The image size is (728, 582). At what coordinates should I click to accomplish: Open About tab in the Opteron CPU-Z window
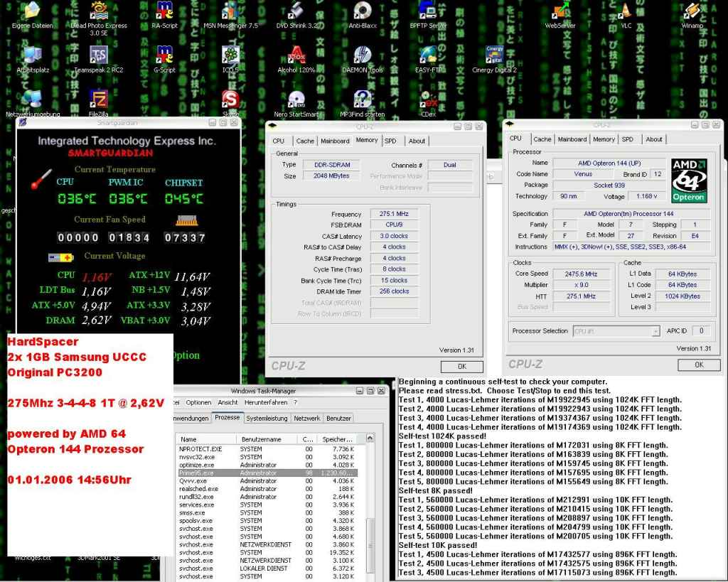click(654, 139)
